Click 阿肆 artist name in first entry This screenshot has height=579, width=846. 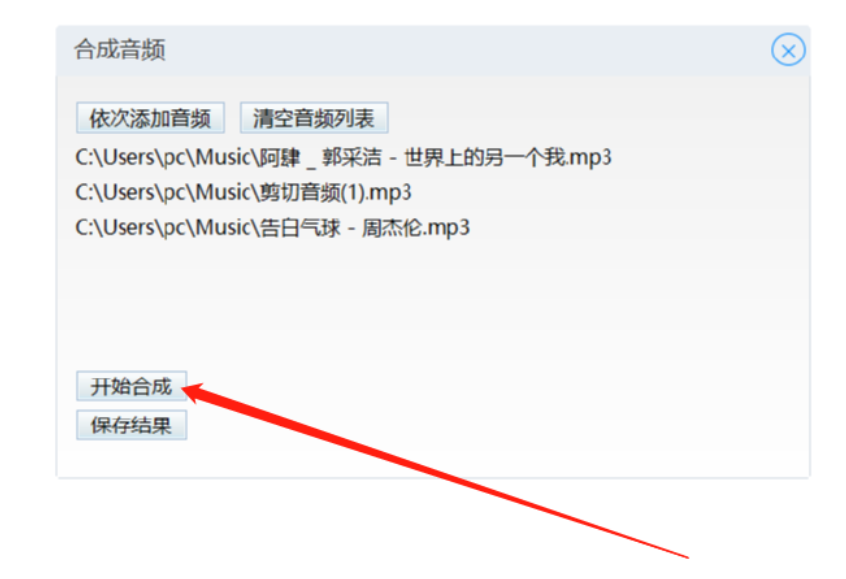(x=279, y=158)
